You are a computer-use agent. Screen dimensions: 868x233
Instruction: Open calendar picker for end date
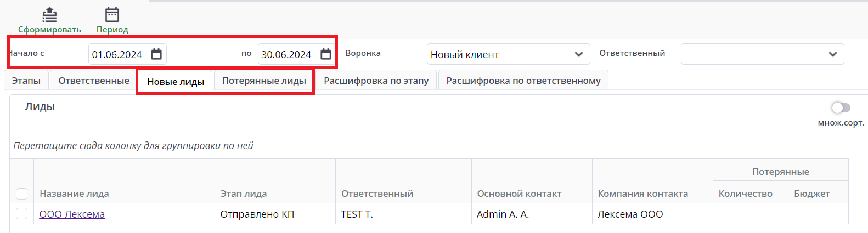[326, 54]
